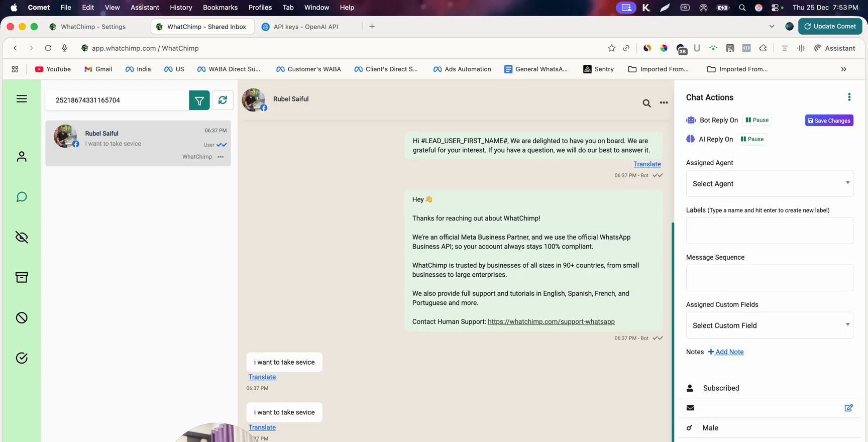Image resolution: width=868 pixels, height=442 pixels.
Task: Open the Imported From bookmarks folder after Sentry
Action: click(658, 69)
